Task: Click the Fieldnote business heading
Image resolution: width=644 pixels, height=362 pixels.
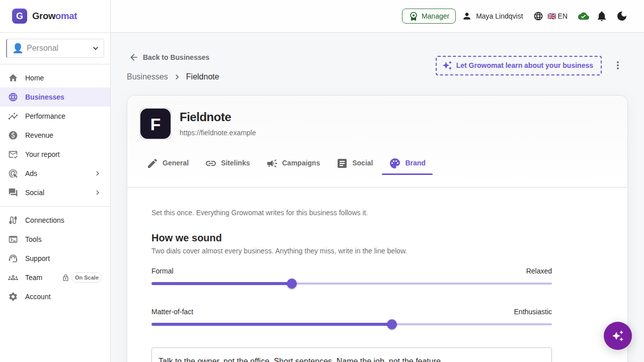Action: click(205, 117)
